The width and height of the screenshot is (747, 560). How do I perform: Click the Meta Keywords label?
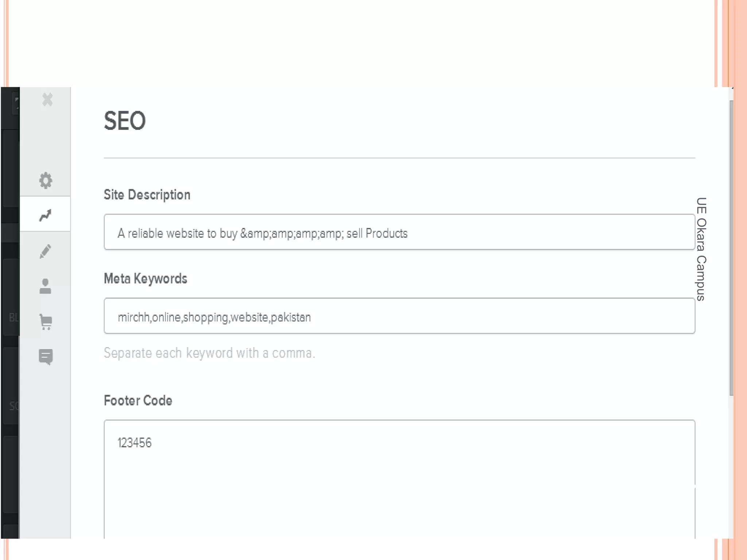pyautogui.click(x=146, y=279)
